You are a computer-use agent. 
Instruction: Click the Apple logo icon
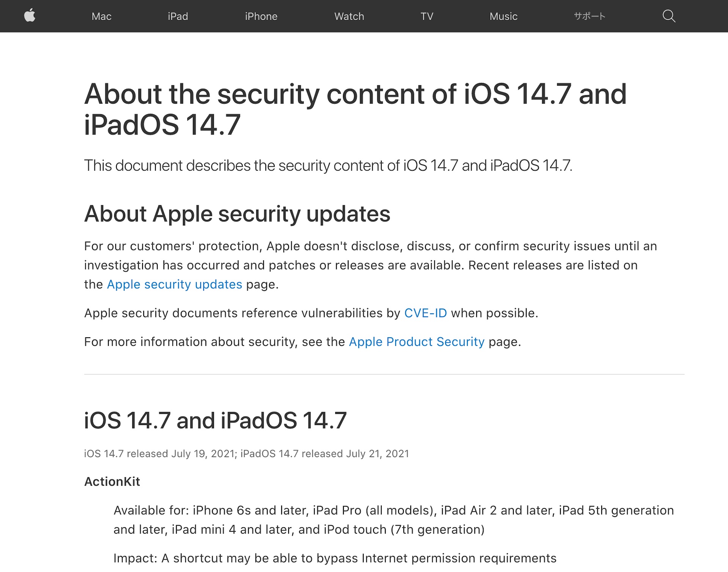tap(30, 16)
